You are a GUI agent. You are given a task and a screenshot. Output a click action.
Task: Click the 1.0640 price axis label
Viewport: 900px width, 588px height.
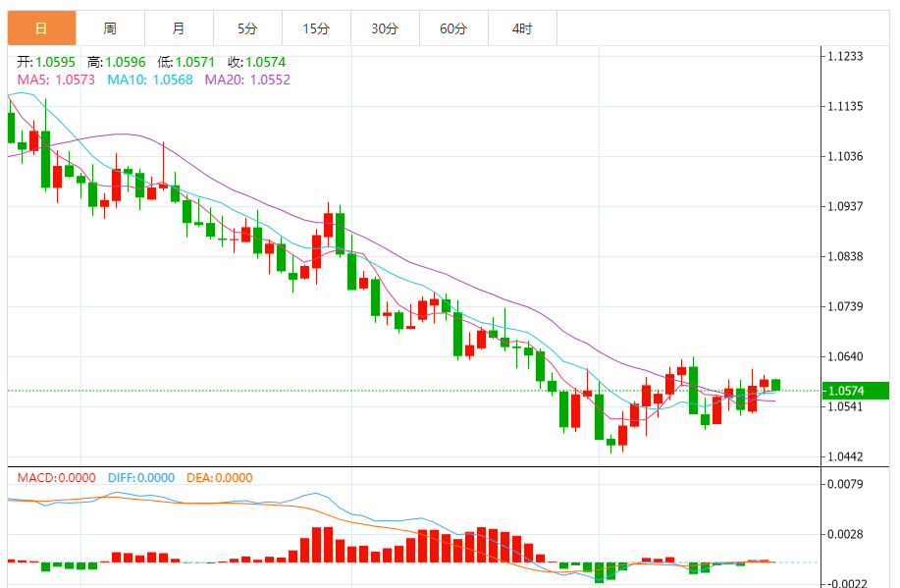tap(845, 356)
